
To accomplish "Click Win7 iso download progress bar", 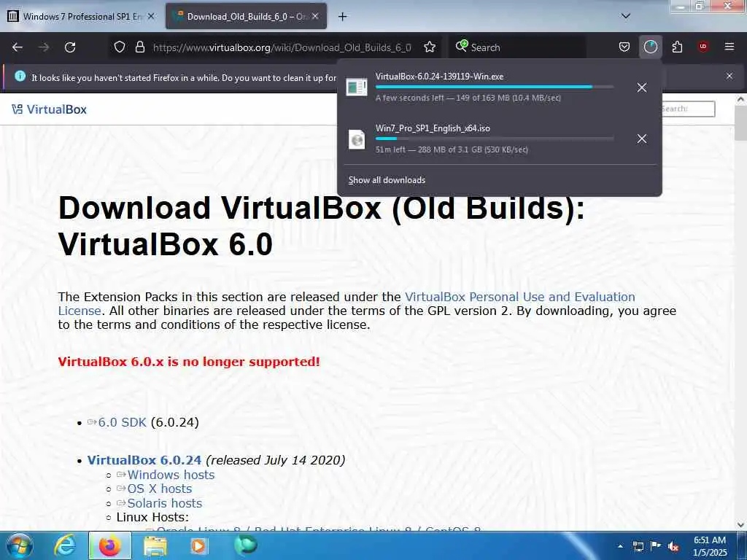I will click(494, 139).
